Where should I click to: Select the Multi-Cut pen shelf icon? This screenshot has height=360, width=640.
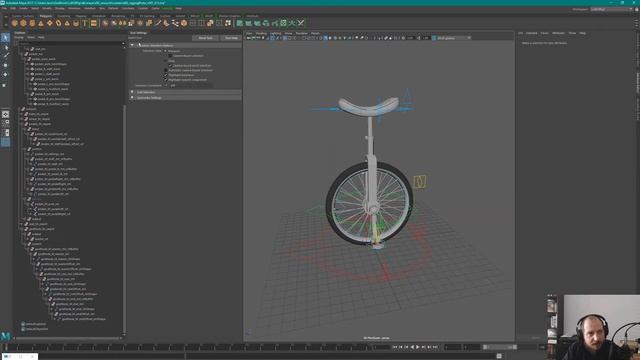158,23
